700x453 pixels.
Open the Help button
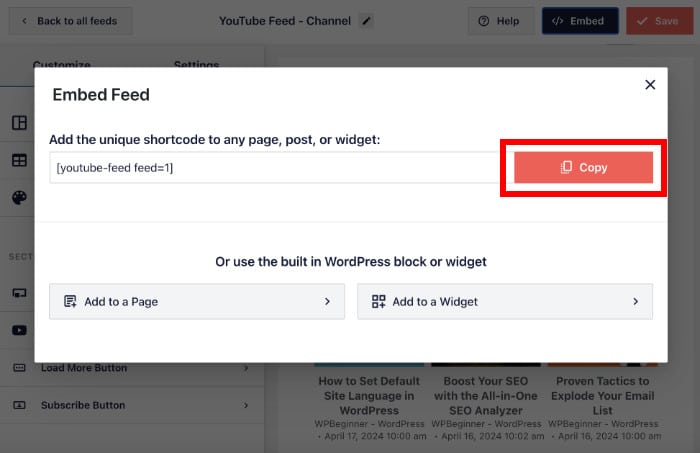pyautogui.click(x=500, y=21)
